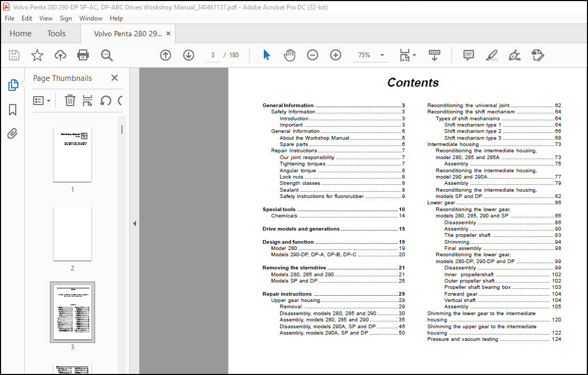
Task: Click the print pages thumbnail icon
Action: (87, 100)
